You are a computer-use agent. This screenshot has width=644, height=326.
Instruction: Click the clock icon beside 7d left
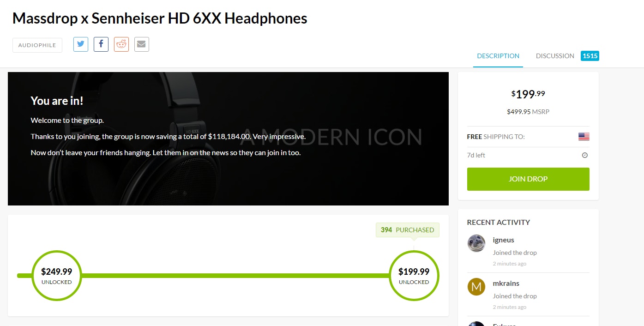585,155
